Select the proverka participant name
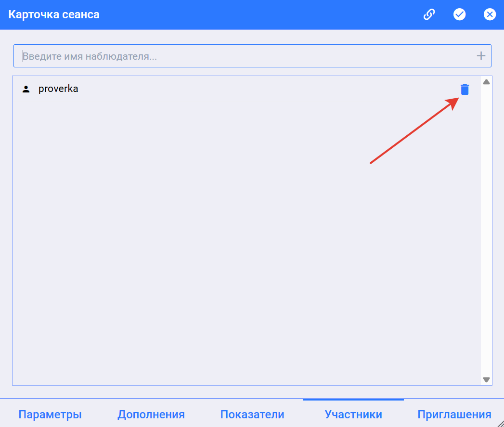This screenshot has width=504, height=427. point(58,89)
